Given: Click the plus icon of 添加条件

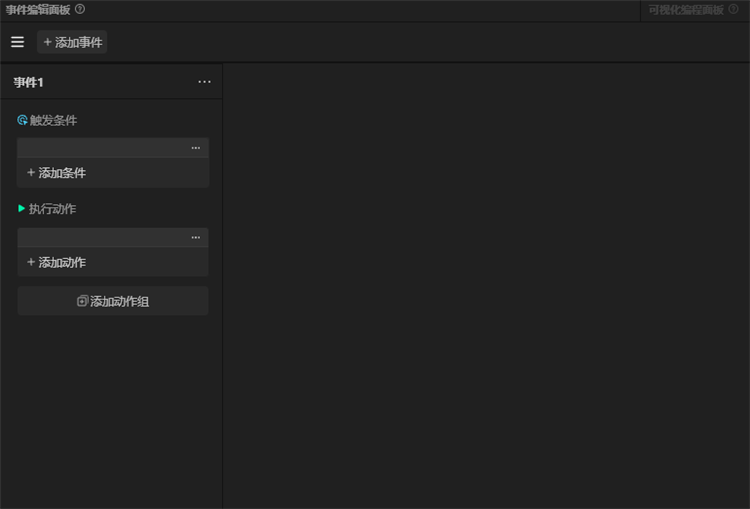Looking at the screenshot, I should click(31, 173).
